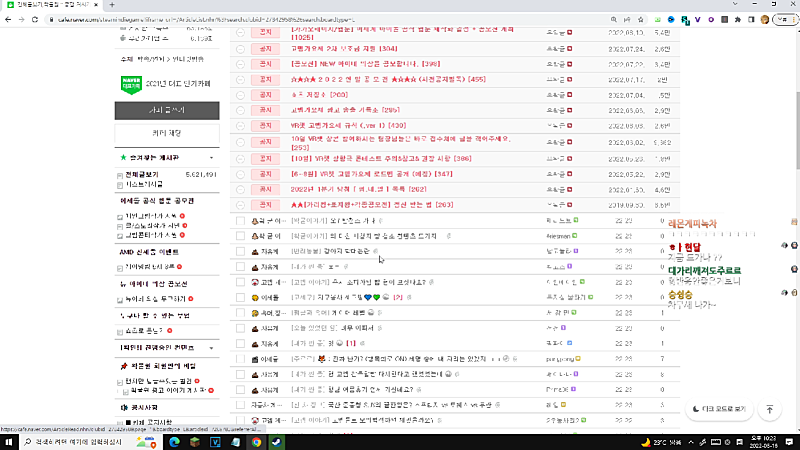Click circle marker of notice row with [455]
This screenshot has height=450, width=800.
240,80
